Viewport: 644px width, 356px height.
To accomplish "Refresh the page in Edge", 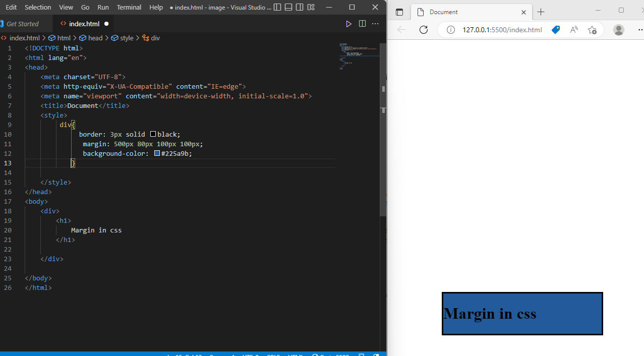I will click(424, 30).
